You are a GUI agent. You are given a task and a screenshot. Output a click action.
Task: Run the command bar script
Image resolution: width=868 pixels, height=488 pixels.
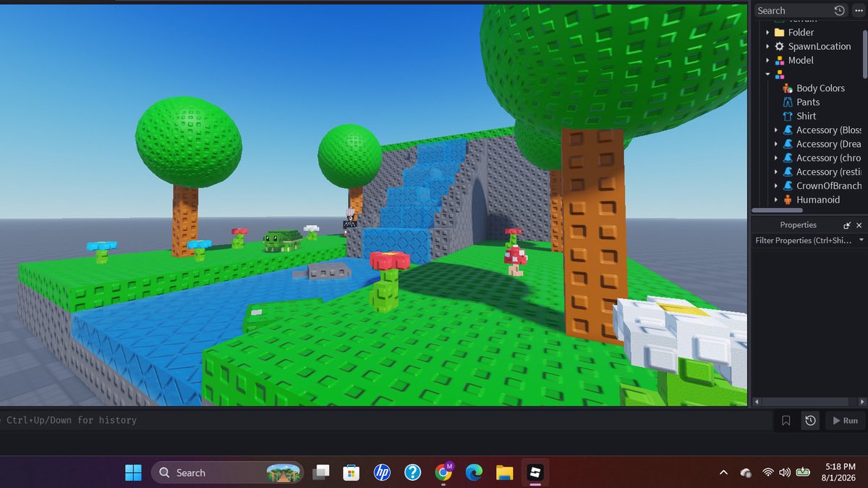click(x=845, y=420)
